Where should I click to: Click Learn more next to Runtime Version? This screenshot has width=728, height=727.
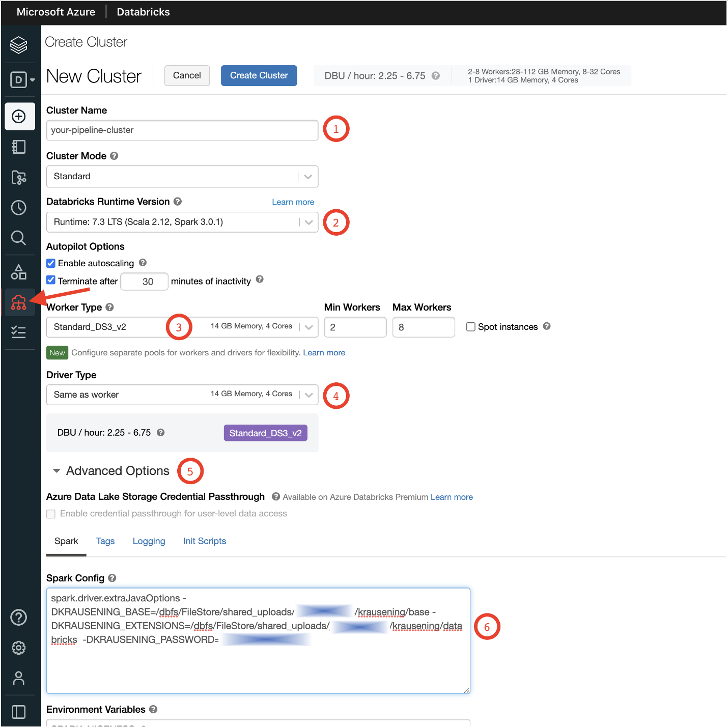[293, 202]
